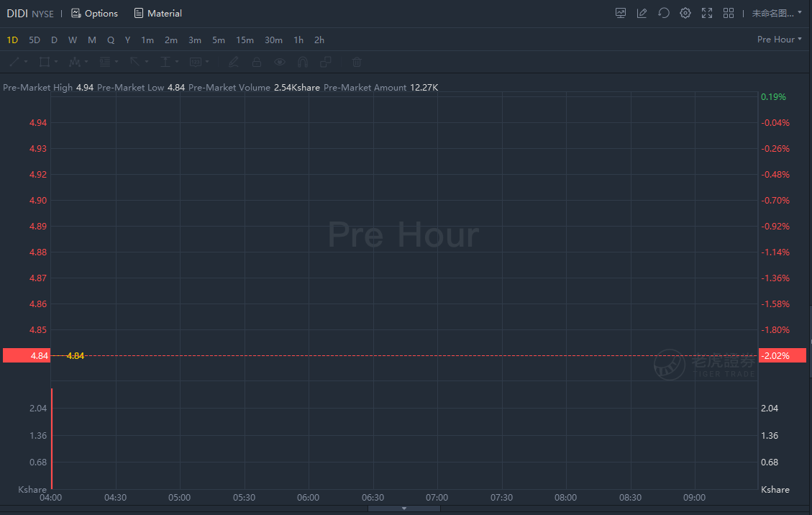
Task: Click the green 0.19% axis label
Action: pyautogui.click(x=773, y=97)
